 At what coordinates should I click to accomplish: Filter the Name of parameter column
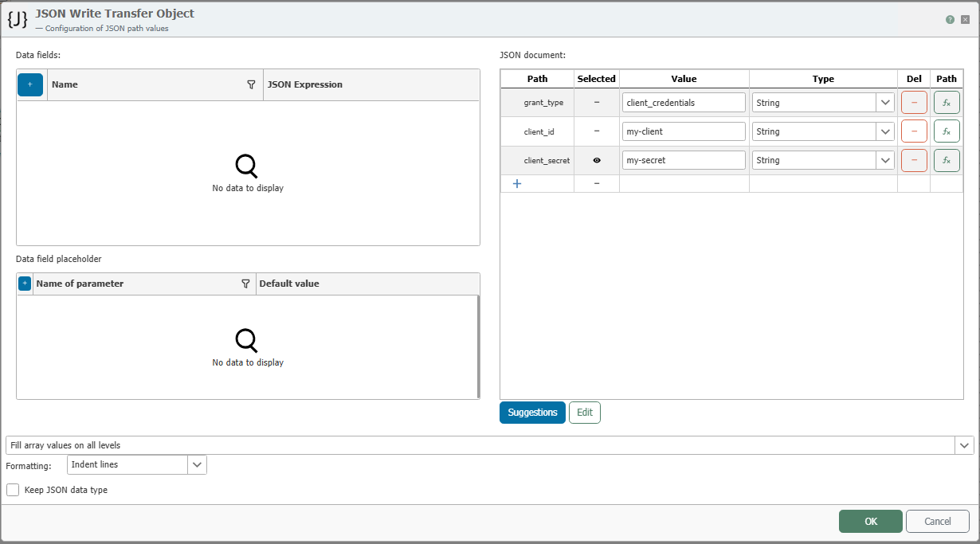245,284
